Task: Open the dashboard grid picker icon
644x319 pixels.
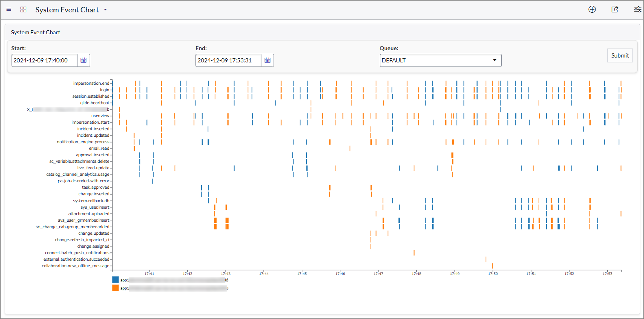Action: pyautogui.click(x=23, y=10)
